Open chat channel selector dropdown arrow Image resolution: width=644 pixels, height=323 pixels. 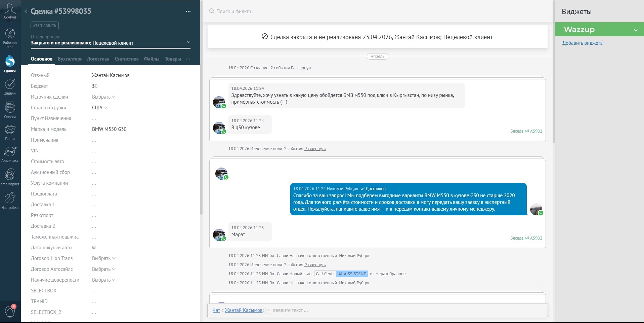click(x=269, y=310)
